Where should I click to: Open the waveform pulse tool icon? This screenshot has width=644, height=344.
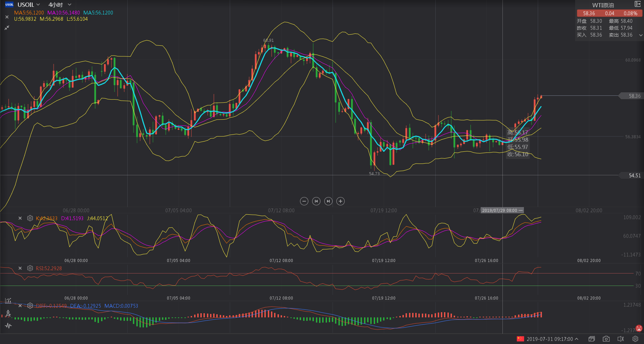coord(8,326)
